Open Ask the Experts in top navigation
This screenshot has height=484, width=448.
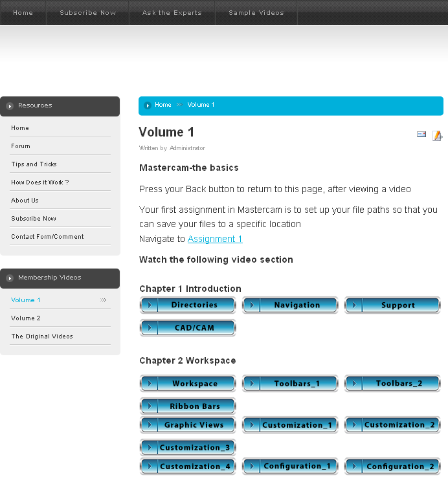172,13
